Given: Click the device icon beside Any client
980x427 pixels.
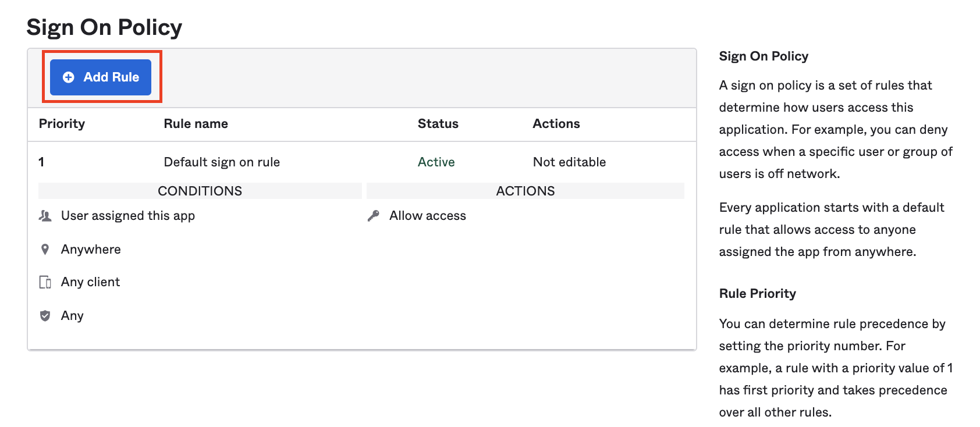Looking at the screenshot, I should [45, 282].
